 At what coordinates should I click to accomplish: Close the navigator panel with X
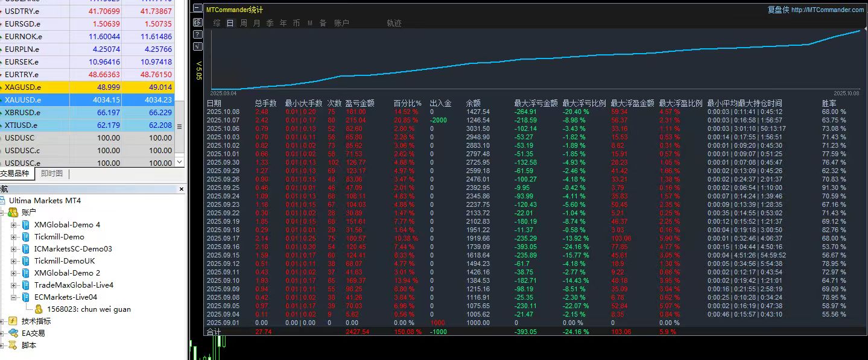(182, 189)
